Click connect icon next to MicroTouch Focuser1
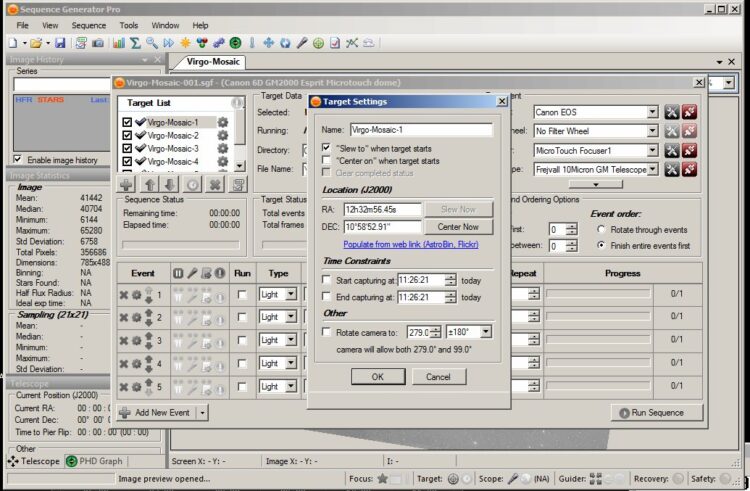The width and height of the screenshot is (750, 491). [x=689, y=150]
